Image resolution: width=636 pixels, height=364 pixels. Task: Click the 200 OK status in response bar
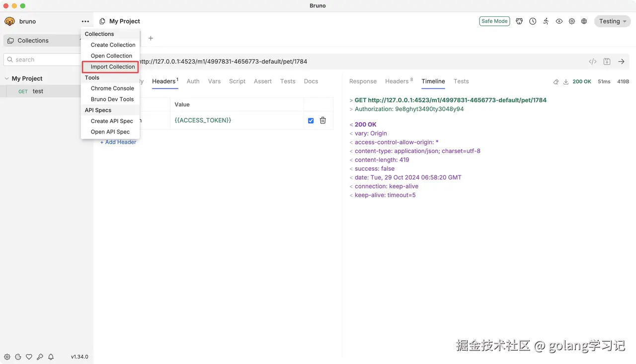click(582, 81)
